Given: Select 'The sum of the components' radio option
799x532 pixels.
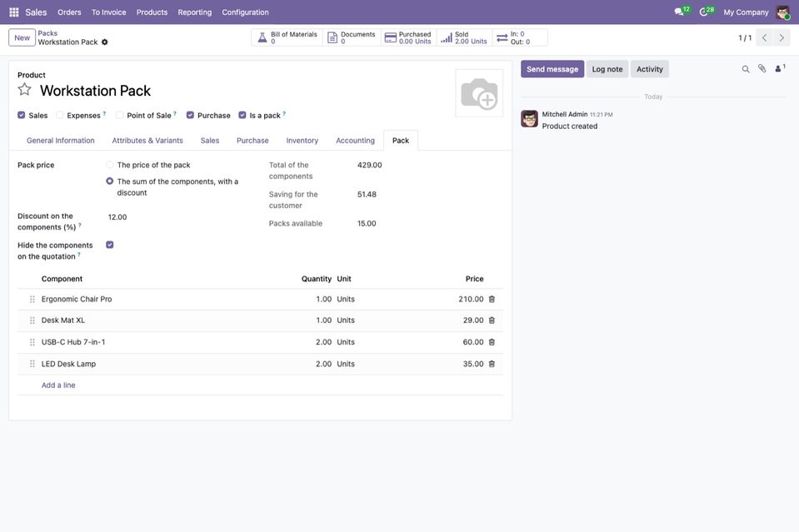Looking at the screenshot, I should 109,181.
